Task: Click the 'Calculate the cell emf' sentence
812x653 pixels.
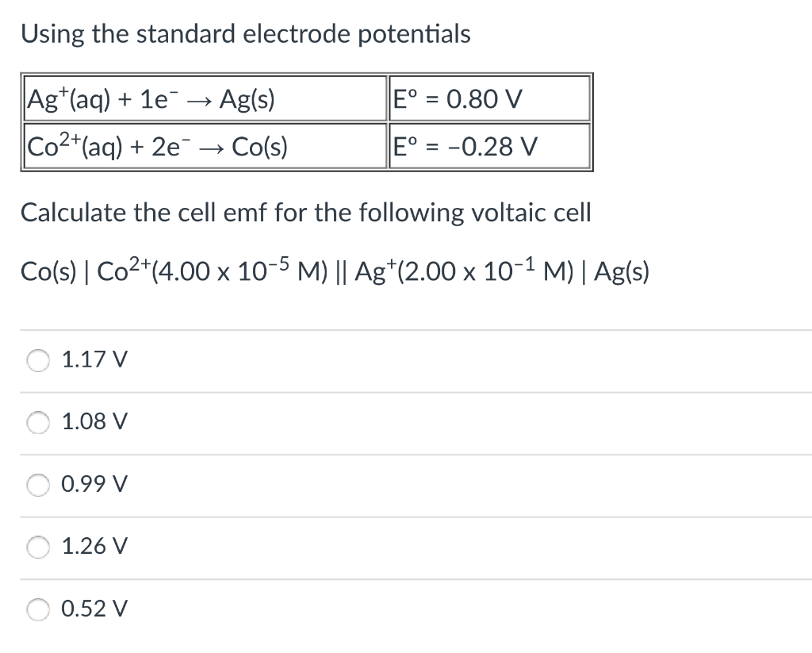Action: click(x=306, y=213)
